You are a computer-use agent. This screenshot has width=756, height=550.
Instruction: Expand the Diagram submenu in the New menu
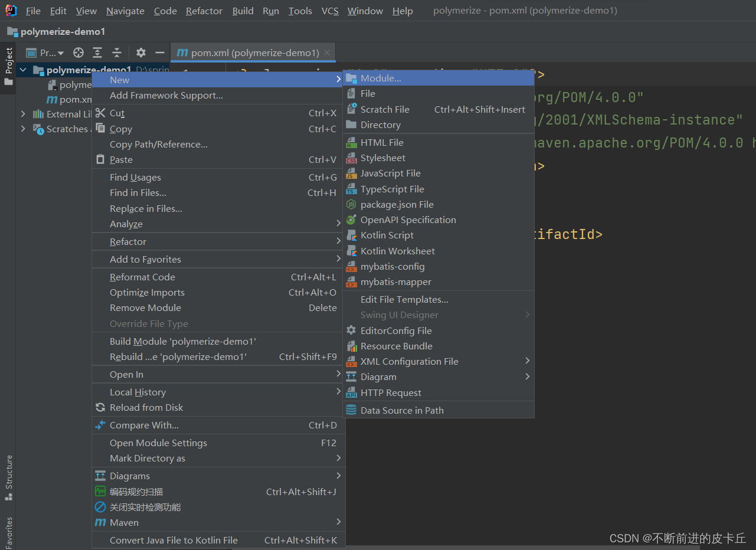[x=528, y=377]
